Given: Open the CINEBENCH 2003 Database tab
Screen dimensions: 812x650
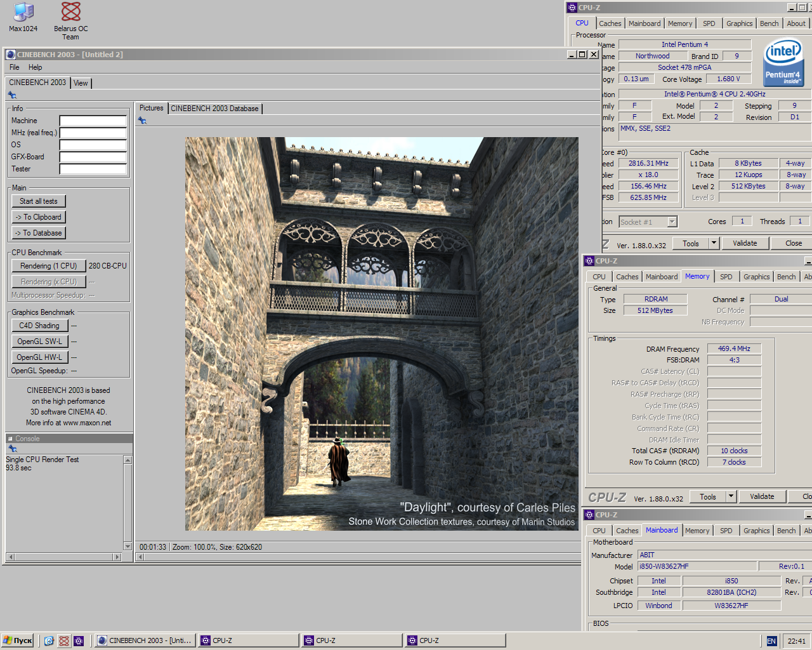Looking at the screenshot, I should 214,109.
